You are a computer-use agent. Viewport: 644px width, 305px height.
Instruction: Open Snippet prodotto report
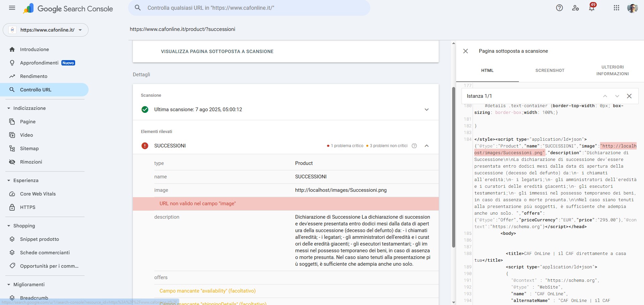[44, 239]
